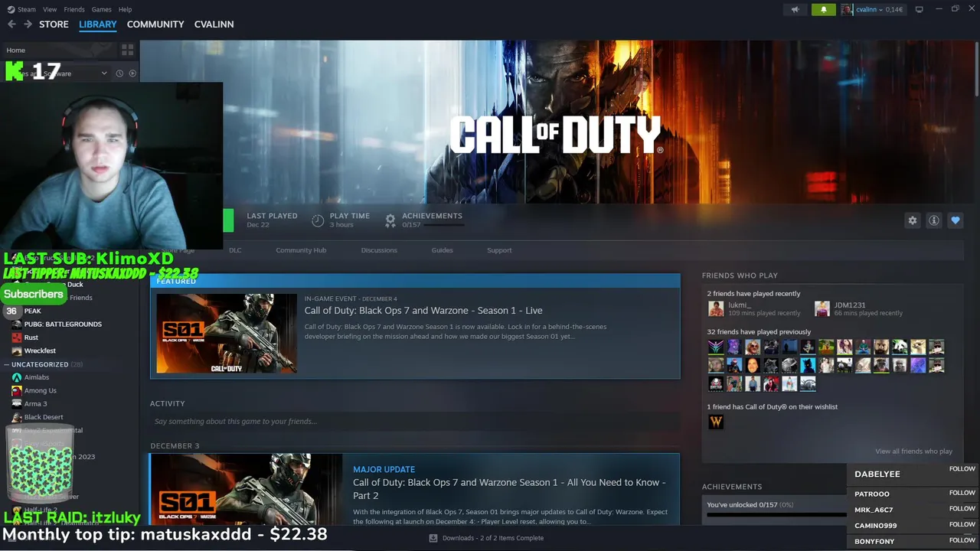Screen dimensions: 980x551
Task: Open the DLC tab
Action: click(x=235, y=250)
